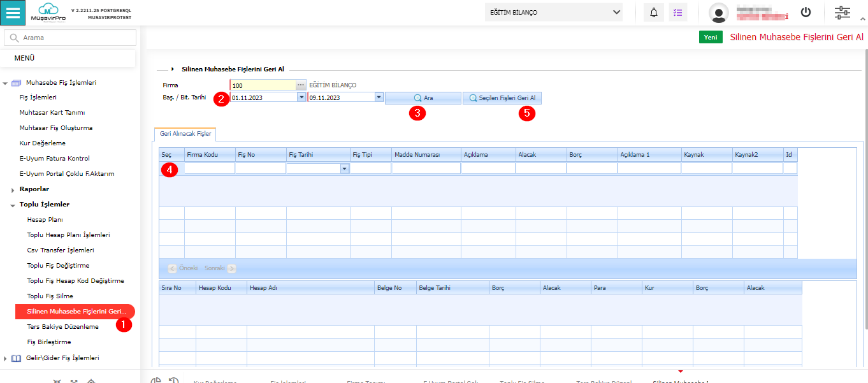The height and width of the screenshot is (383, 868).
Task: Go to Sonraki page
Action: [220, 268]
